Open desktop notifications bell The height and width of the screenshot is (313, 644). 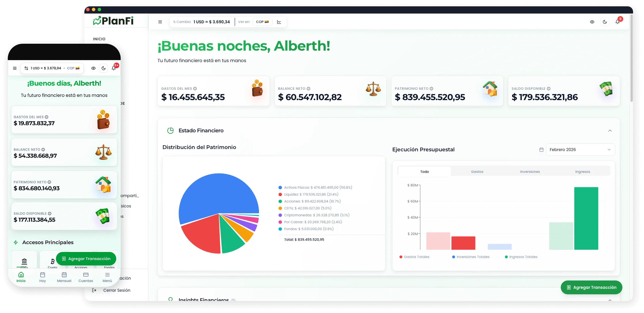(x=617, y=22)
